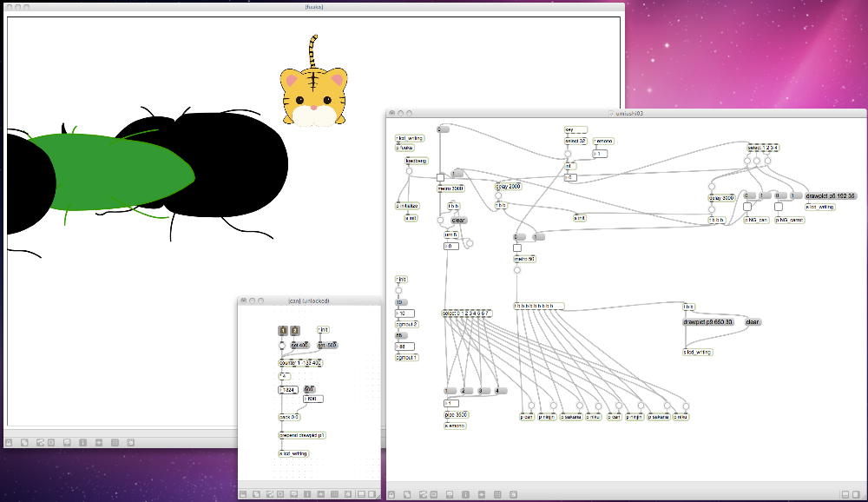Select the select 0 1 2 3 4 5 6 7 object
Image resolution: width=868 pixels, height=502 pixels.
(466, 313)
